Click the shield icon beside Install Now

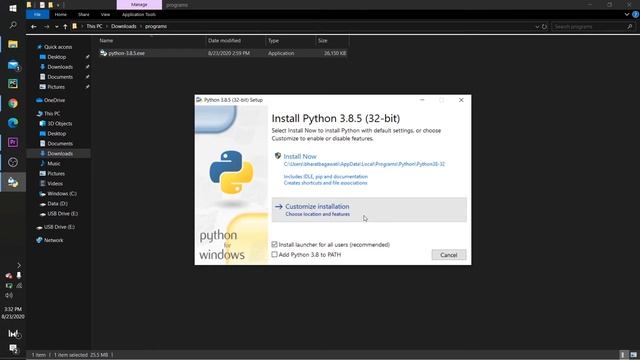coord(278,156)
